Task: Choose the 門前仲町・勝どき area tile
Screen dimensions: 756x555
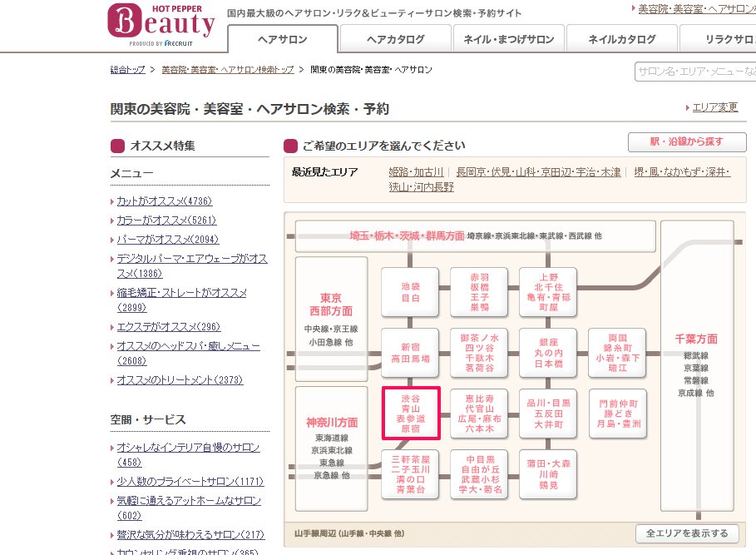Action: (x=618, y=414)
